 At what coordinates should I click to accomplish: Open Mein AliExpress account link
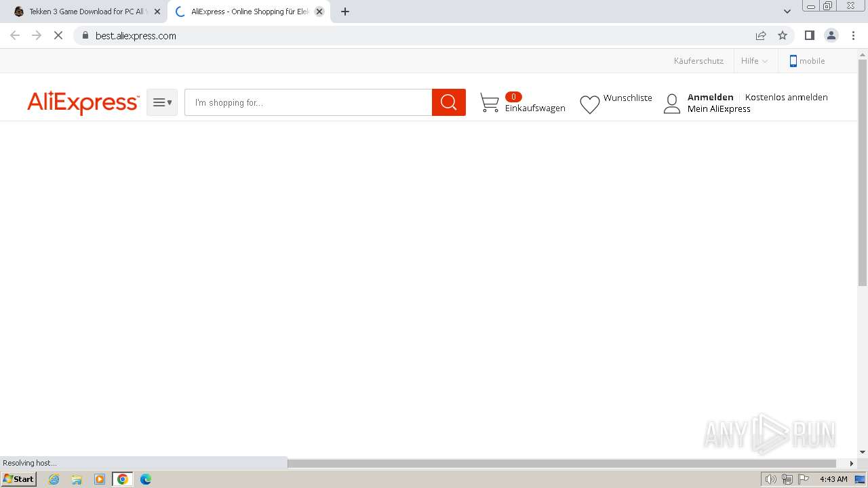point(719,108)
